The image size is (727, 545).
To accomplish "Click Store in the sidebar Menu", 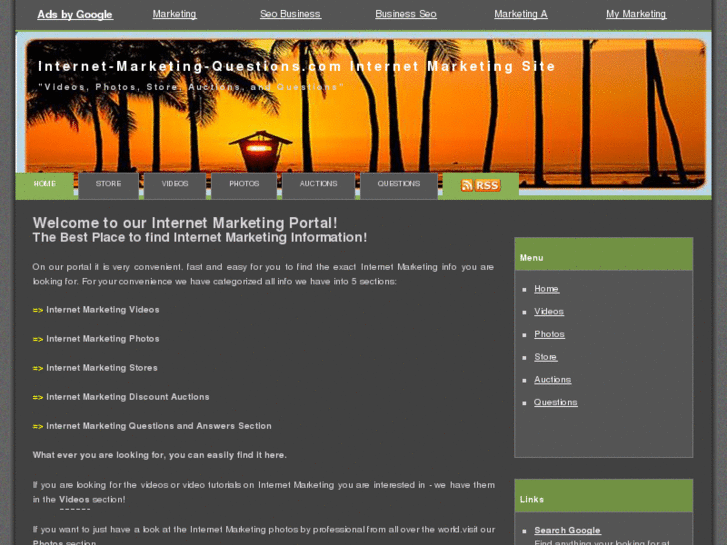I will [x=546, y=357].
